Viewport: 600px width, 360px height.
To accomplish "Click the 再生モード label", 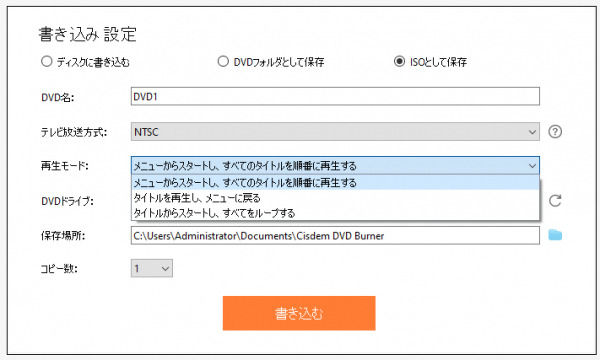I will pos(65,166).
